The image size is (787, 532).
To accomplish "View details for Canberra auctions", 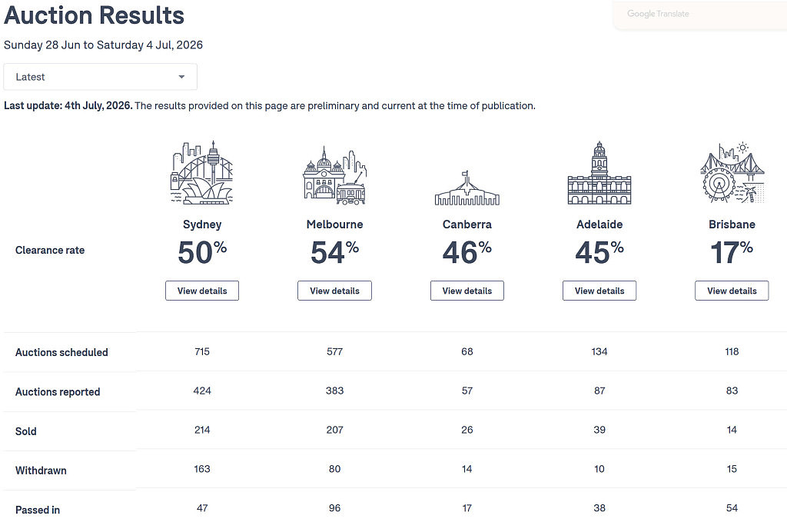I will click(467, 291).
